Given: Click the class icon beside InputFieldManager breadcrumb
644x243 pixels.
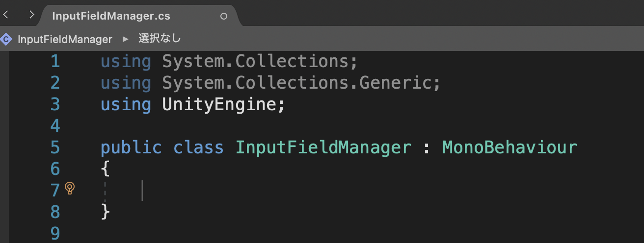Looking at the screenshot, I should (x=6, y=39).
